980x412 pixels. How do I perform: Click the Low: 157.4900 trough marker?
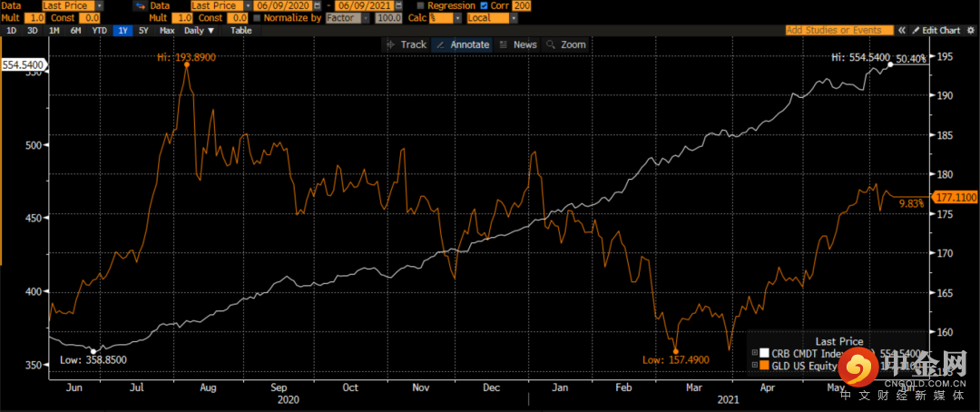676,351
